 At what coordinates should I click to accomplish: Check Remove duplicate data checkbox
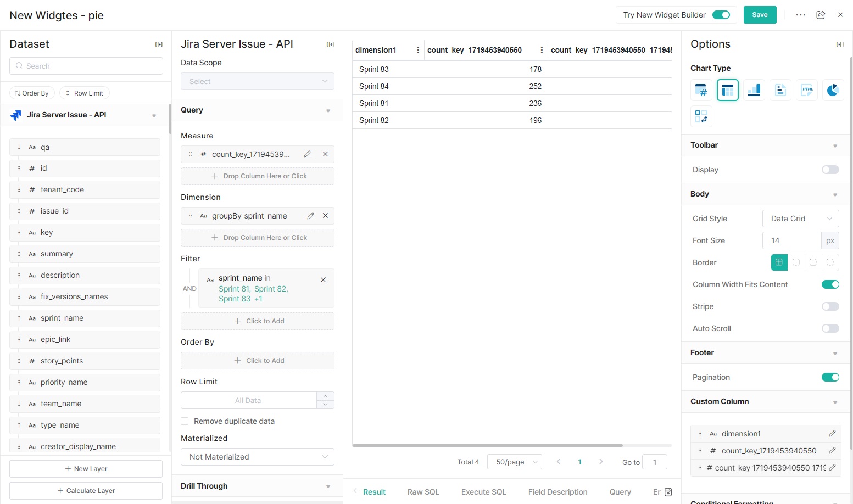[x=185, y=421]
